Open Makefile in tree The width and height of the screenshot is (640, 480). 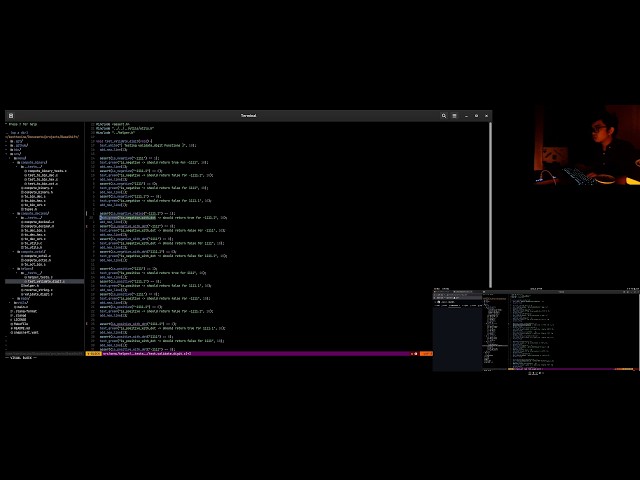pos(19,324)
